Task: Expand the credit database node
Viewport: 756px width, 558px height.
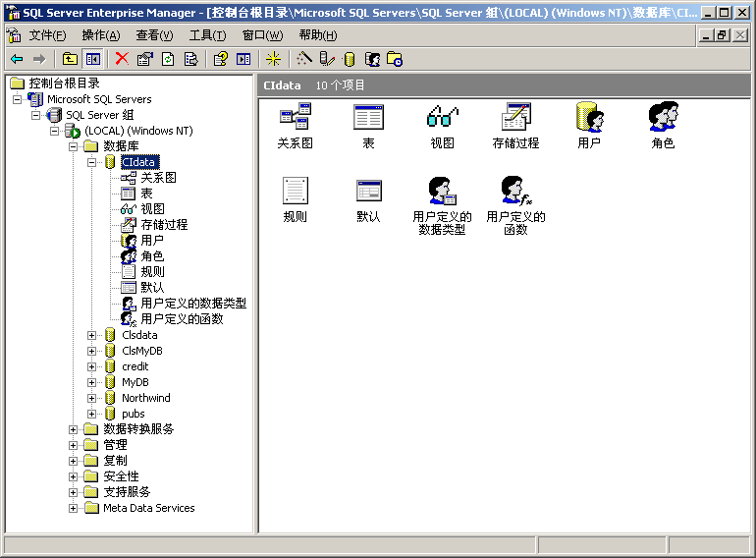Action: (x=91, y=367)
